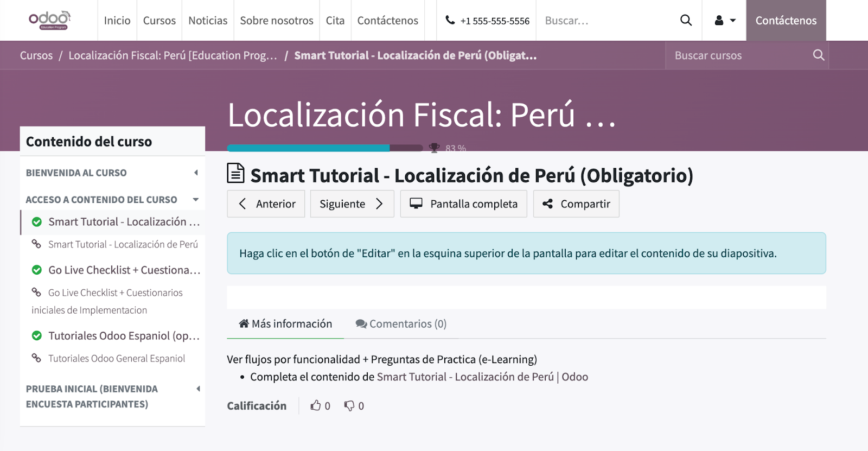Click the search magnifier icon in top navbar

coord(686,20)
